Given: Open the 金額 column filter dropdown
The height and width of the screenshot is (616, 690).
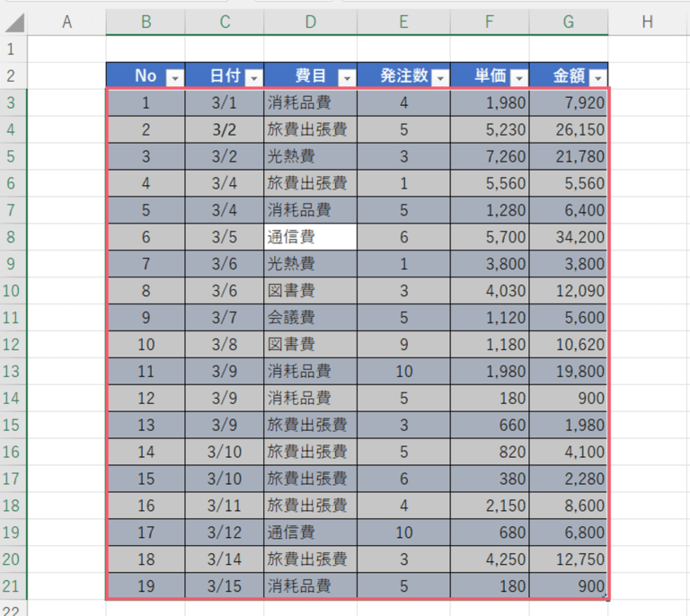Looking at the screenshot, I should [x=597, y=78].
